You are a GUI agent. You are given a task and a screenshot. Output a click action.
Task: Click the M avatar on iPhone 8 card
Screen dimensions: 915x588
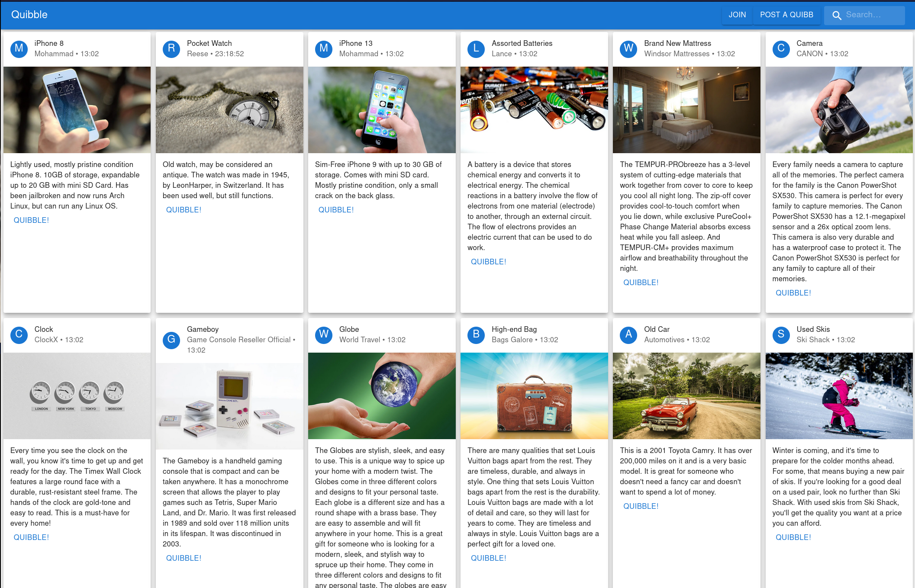19,48
